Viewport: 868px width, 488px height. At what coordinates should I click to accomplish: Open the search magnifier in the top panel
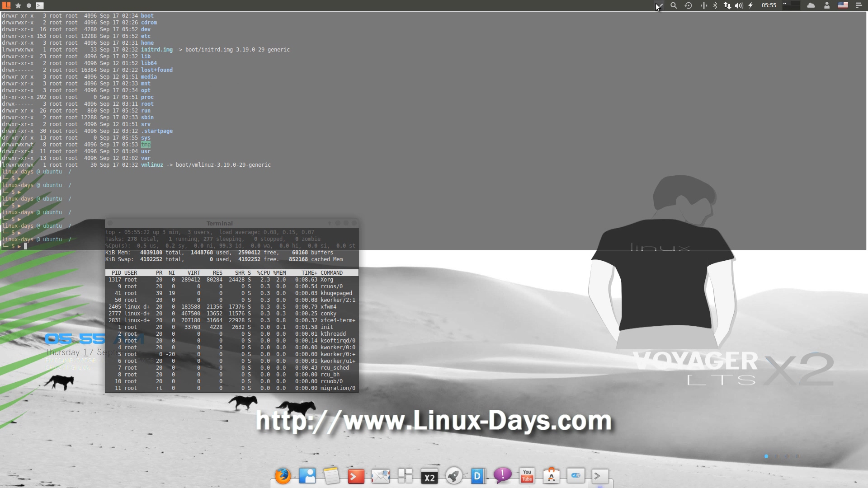pyautogui.click(x=674, y=5)
